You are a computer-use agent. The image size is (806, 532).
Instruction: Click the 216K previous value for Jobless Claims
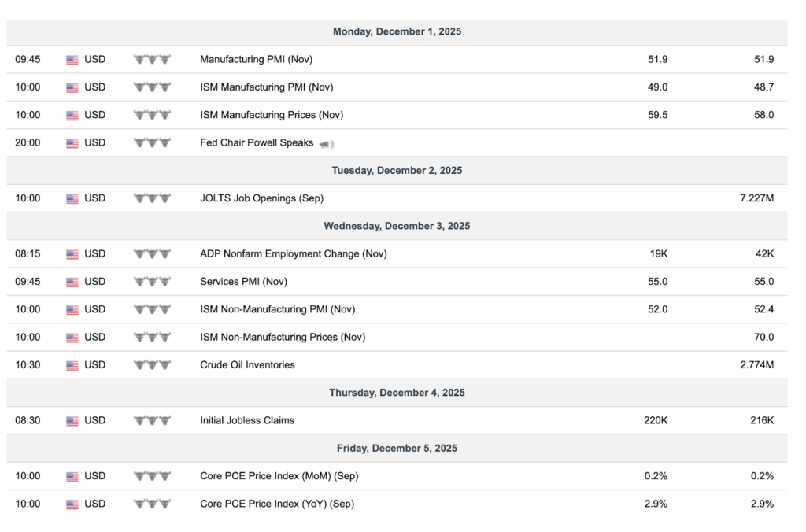coord(762,420)
